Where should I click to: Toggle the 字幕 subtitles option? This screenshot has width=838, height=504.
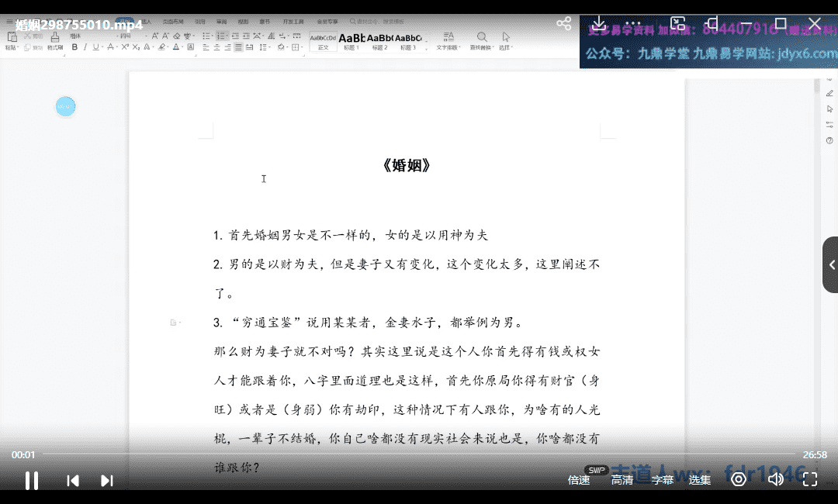(662, 480)
